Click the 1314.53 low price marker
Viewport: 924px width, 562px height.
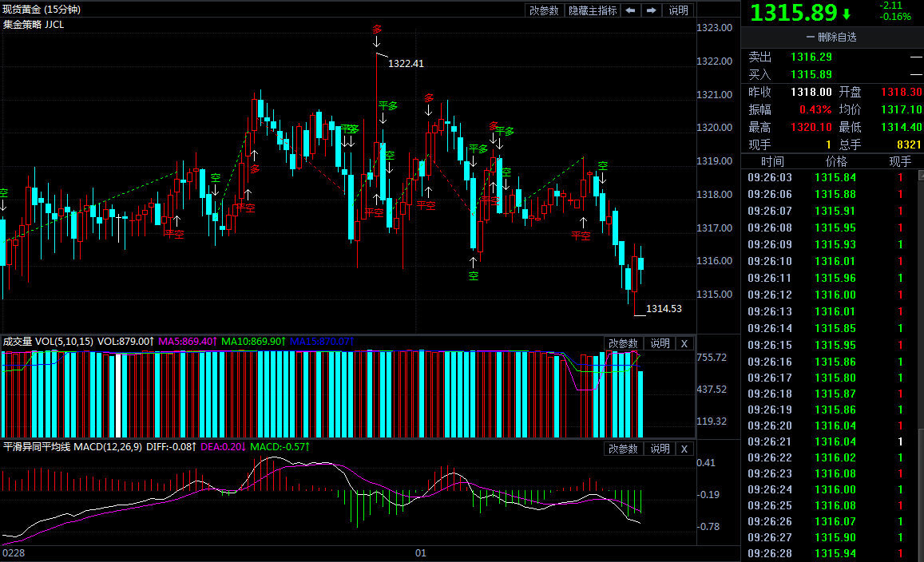tap(664, 309)
